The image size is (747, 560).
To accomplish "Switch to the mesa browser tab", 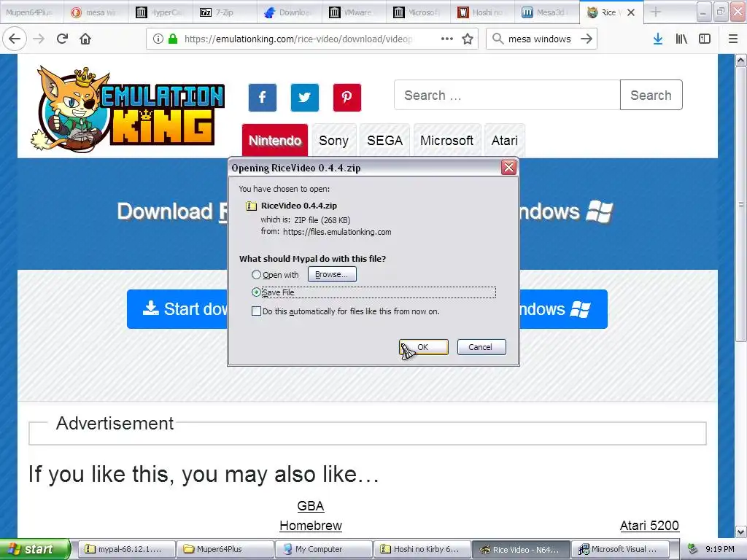I will coord(96,12).
